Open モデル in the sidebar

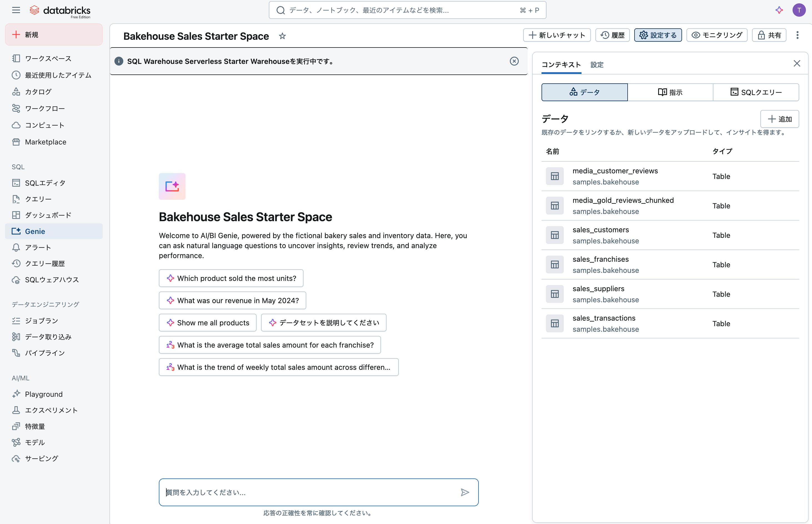(54, 442)
